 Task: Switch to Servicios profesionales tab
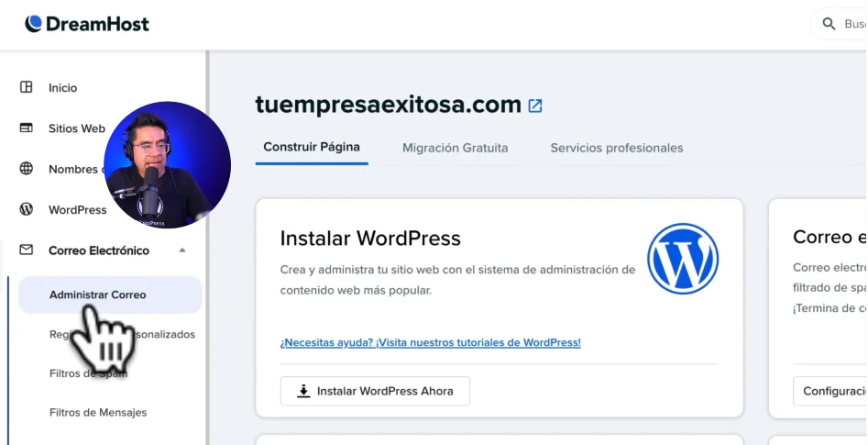tap(617, 148)
